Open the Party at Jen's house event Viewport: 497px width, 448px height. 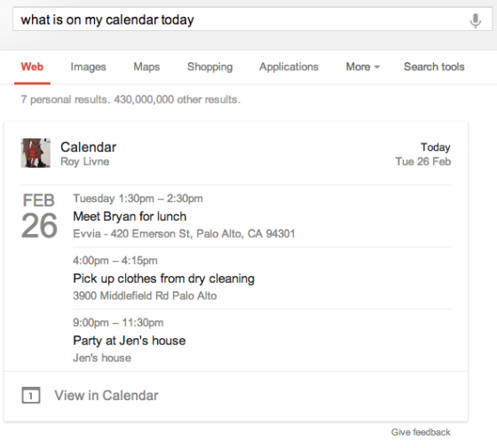[130, 341]
